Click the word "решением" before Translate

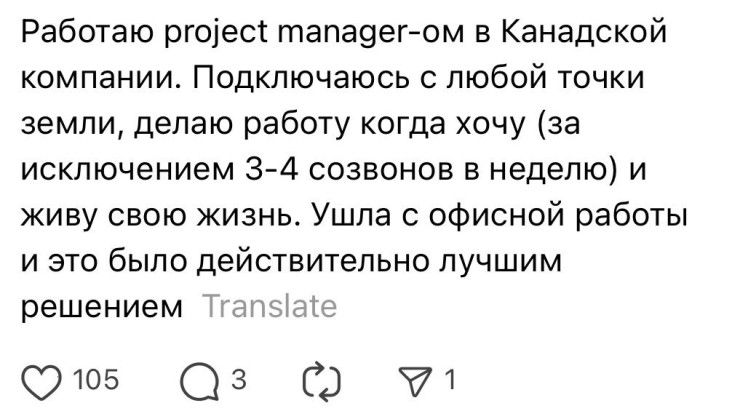point(101,309)
